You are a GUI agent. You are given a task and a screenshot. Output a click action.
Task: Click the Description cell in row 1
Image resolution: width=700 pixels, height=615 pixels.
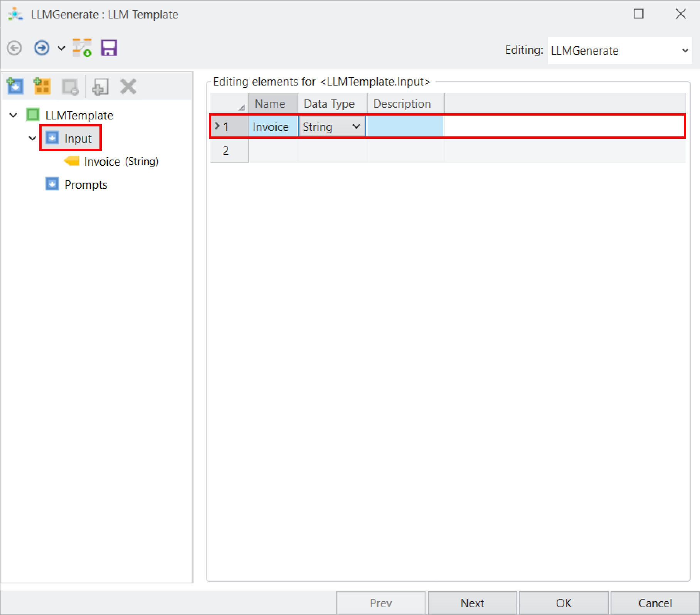[406, 126]
